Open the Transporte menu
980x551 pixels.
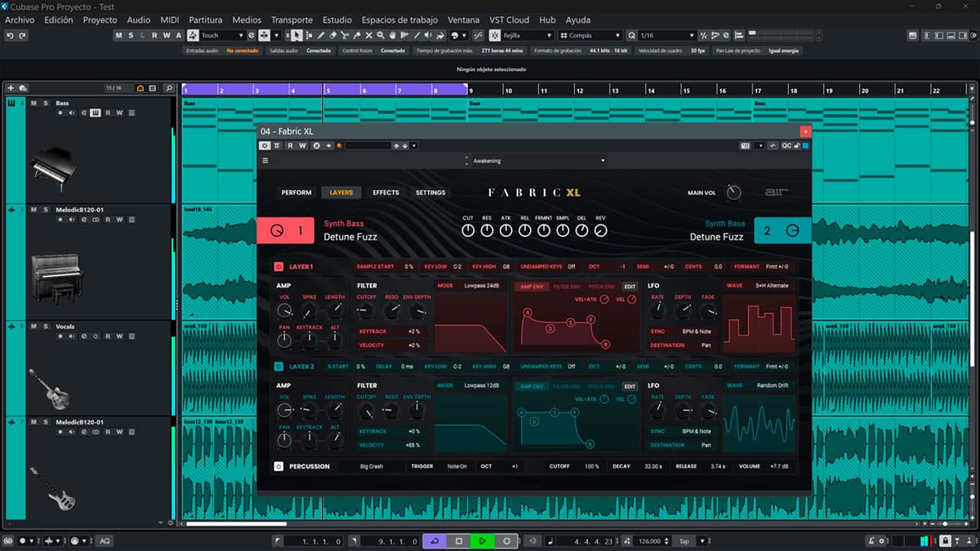click(x=292, y=20)
